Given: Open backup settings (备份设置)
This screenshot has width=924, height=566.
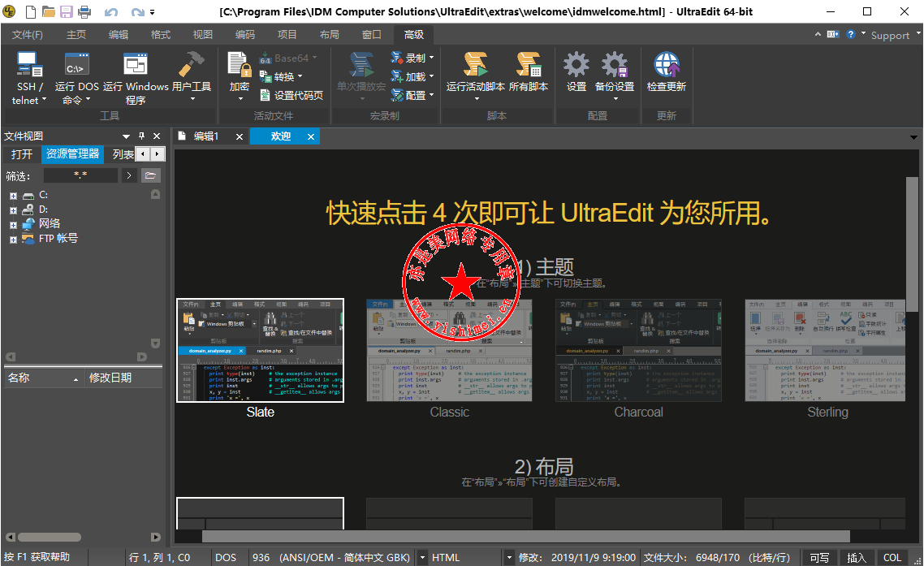Looking at the screenshot, I should click(x=615, y=76).
